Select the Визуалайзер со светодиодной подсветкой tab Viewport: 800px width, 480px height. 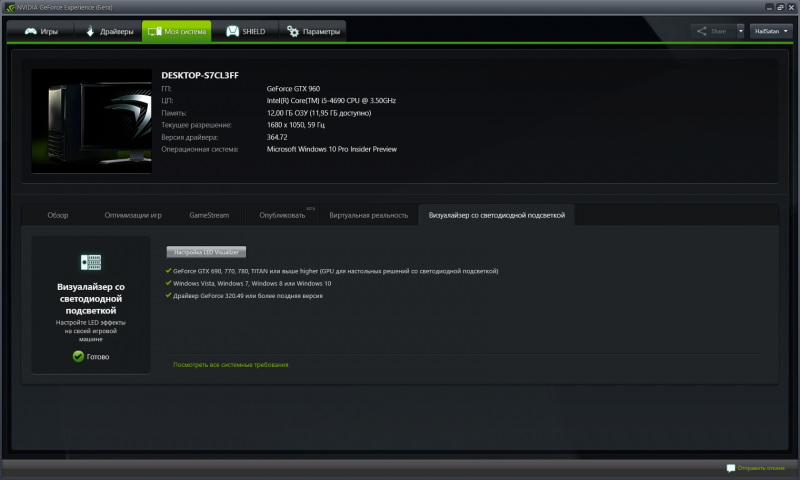(496, 215)
